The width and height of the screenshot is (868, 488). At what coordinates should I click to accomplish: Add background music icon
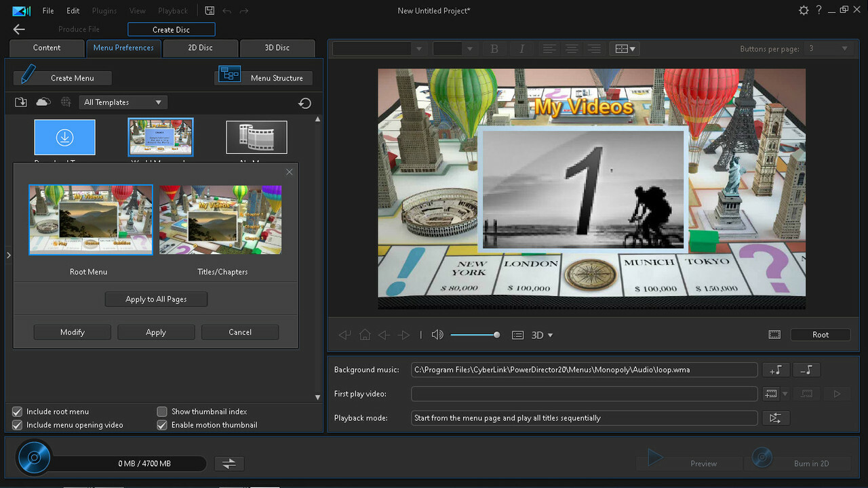pyautogui.click(x=776, y=369)
